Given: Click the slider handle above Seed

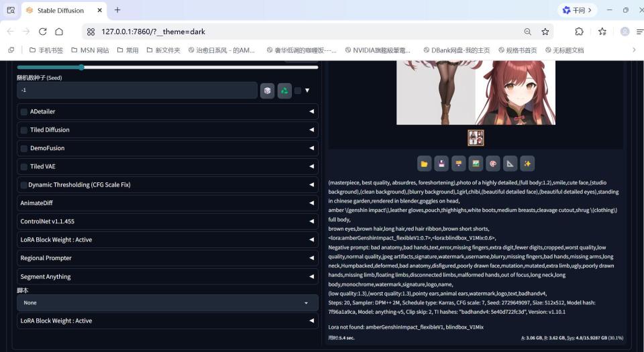Looking at the screenshot, I should [x=81, y=67].
